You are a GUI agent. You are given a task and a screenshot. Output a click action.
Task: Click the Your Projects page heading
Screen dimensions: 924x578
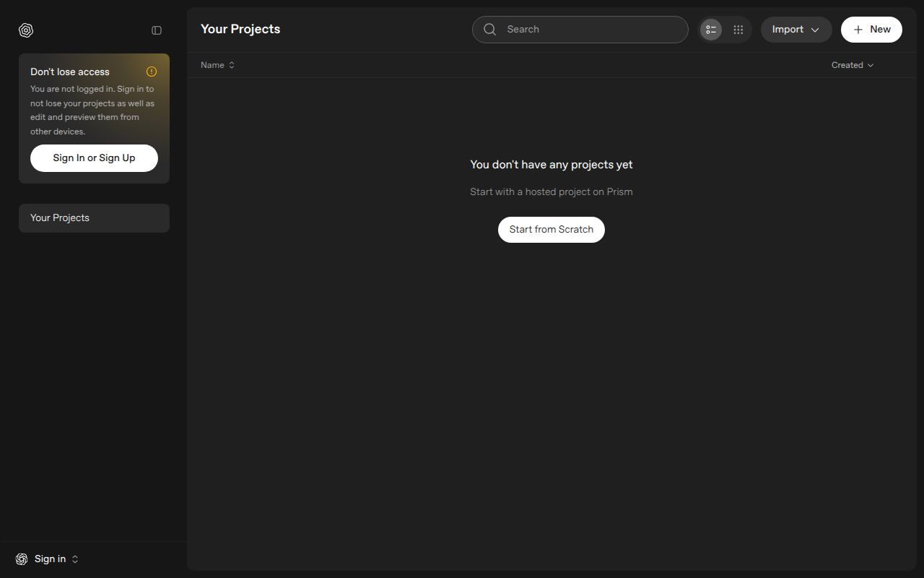click(x=240, y=30)
